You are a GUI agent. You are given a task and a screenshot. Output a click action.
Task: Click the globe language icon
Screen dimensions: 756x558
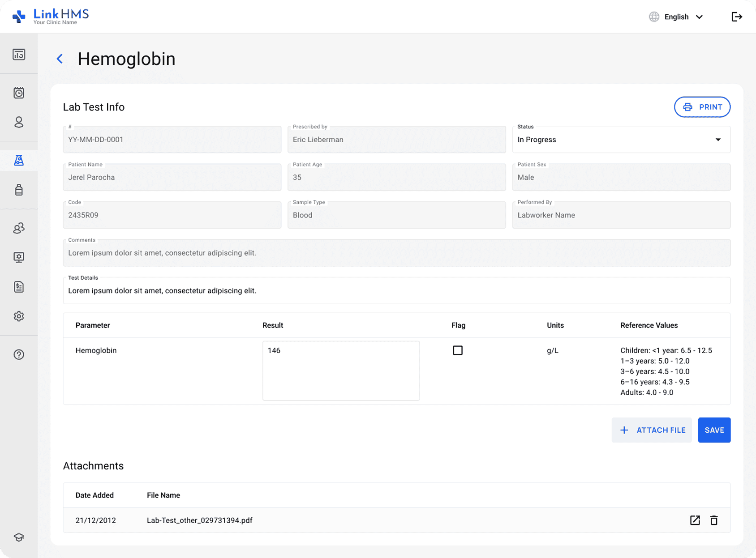coord(654,17)
